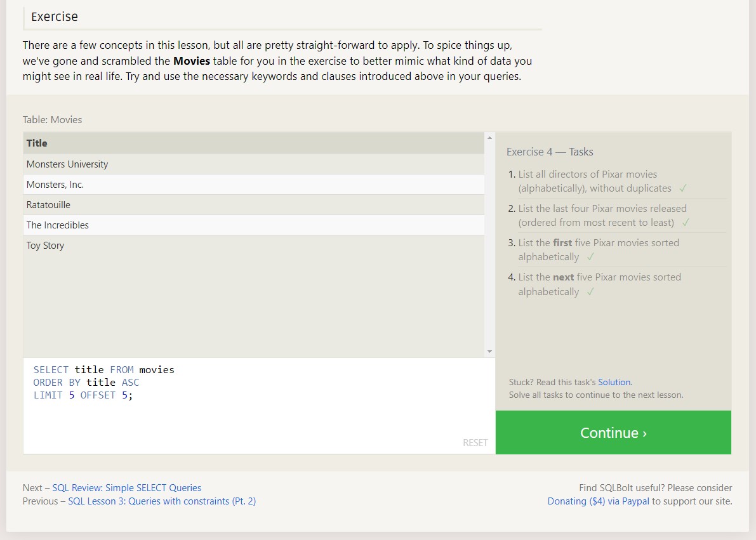Select the Title column header
Screen dimensions: 756x540
tap(254, 143)
